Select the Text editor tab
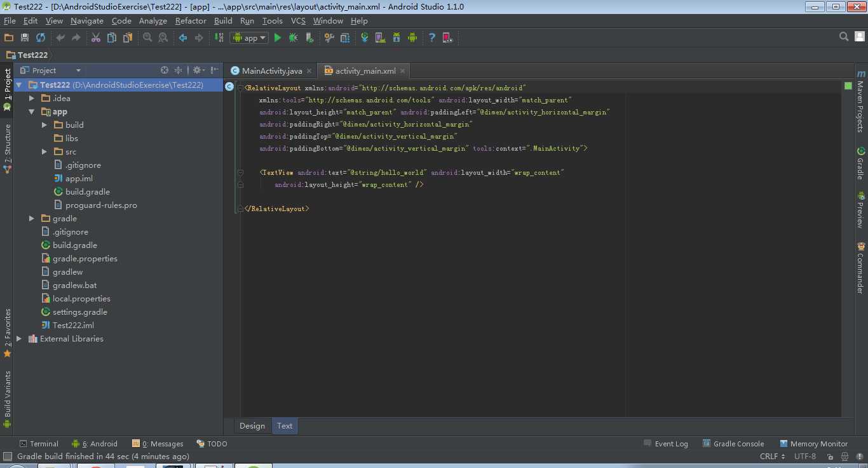 click(285, 426)
